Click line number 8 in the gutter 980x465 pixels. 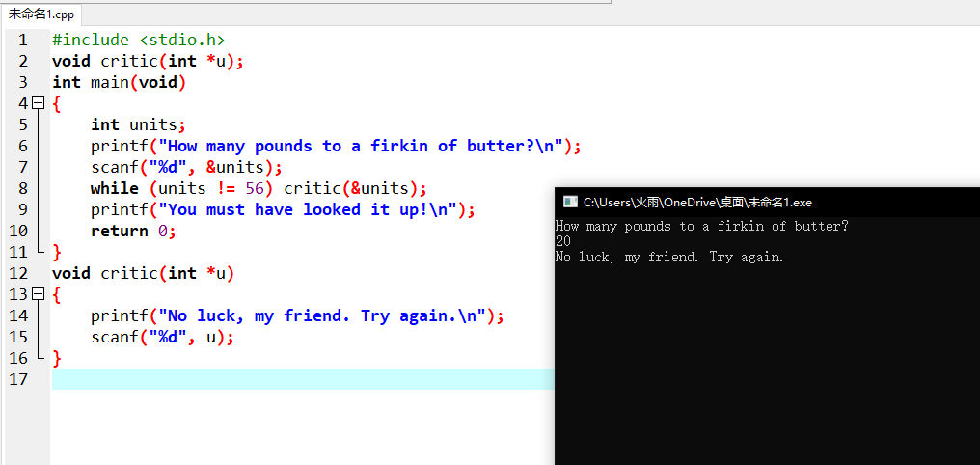pyautogui.click(x=23, y=188)
